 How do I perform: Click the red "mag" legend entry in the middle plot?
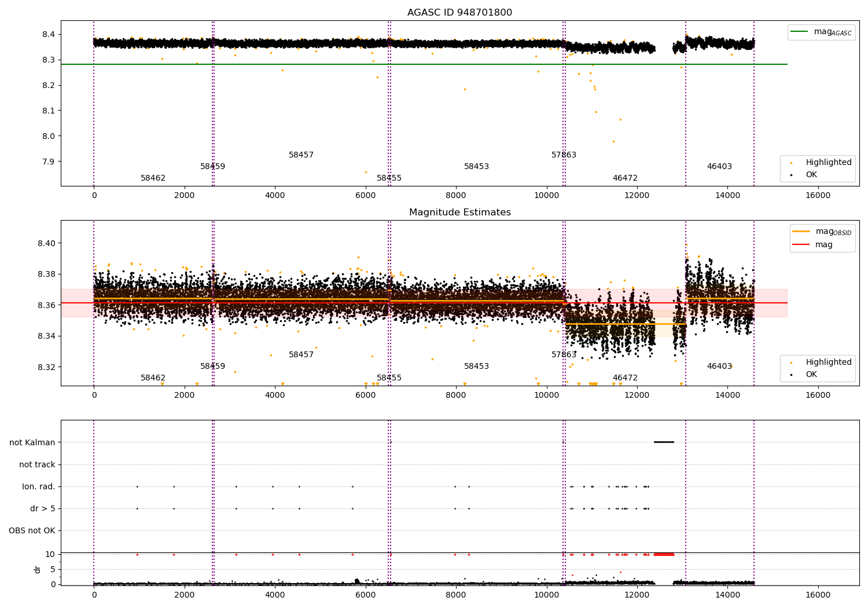tap(812, 244)
